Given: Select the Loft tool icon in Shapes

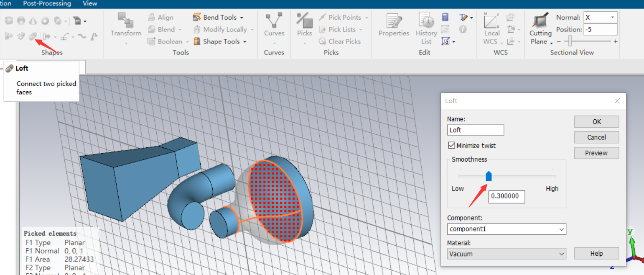Looking at the screenshot, I should point(33,36).
